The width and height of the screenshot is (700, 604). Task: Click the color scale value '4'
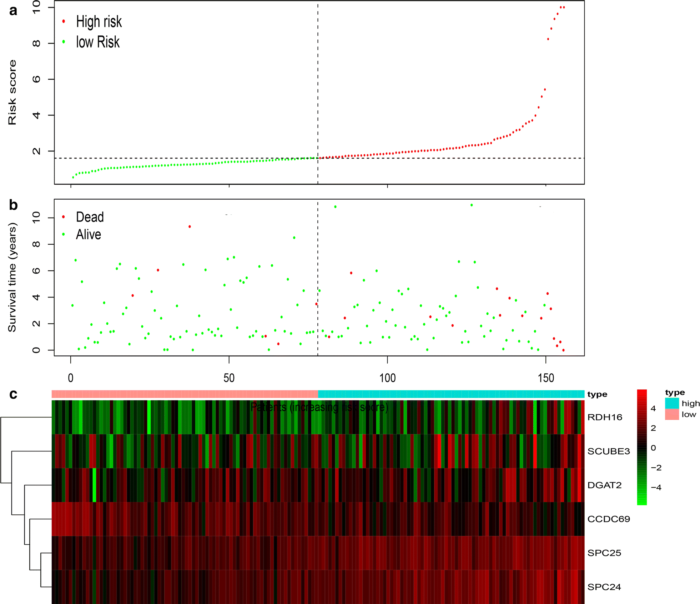coord(653,408)
